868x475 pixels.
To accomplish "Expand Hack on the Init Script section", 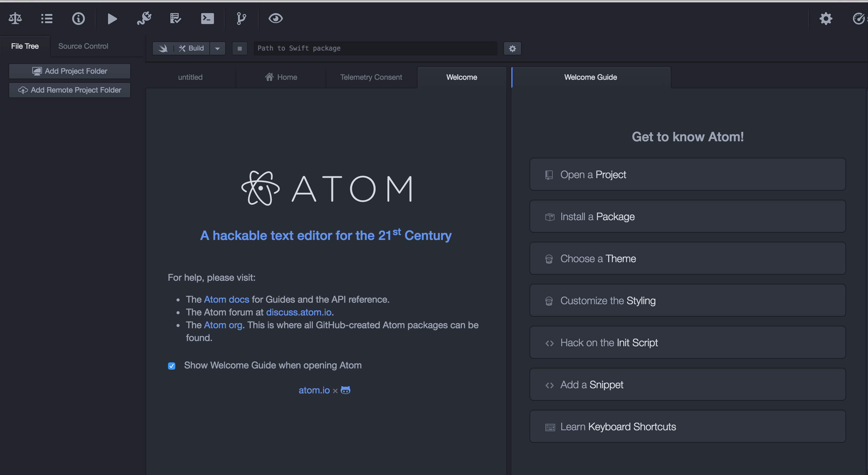I will point(688,342).
